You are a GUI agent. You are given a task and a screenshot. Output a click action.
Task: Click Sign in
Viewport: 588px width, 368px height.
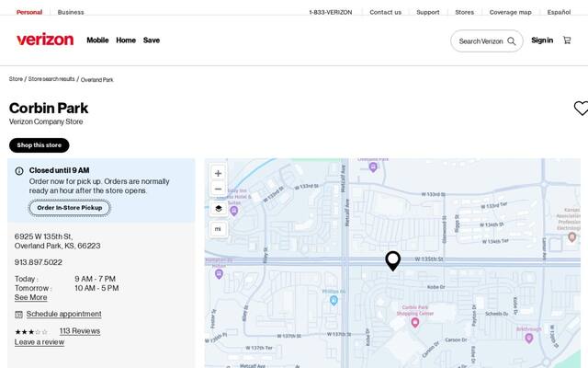click(x=542, y=40)
